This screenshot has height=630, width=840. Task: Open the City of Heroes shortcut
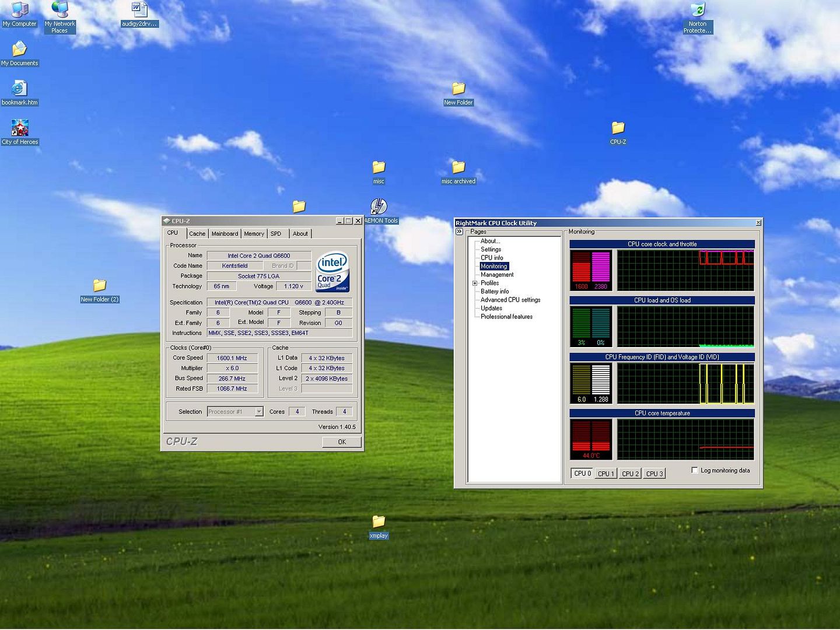coord(20,128)
